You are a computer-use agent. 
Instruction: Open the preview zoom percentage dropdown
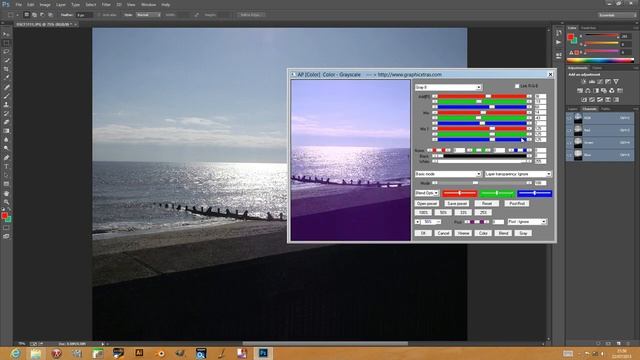(431, 222)
